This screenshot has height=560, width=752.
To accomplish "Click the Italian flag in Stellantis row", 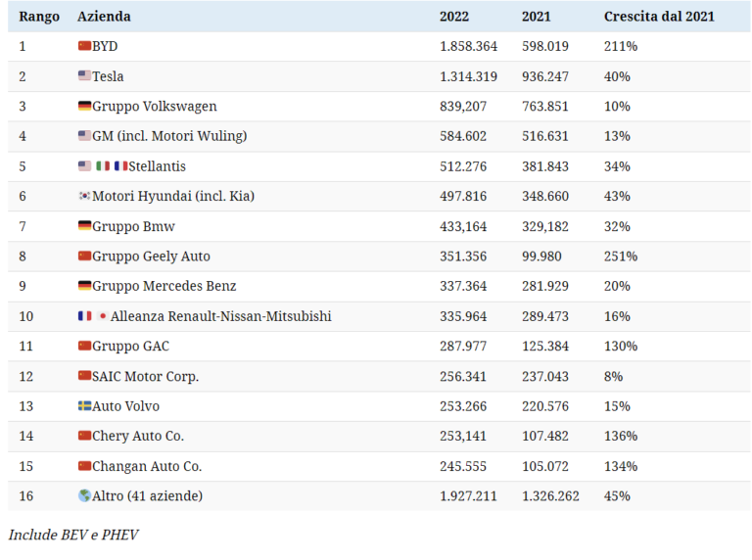I will (103, 165).
